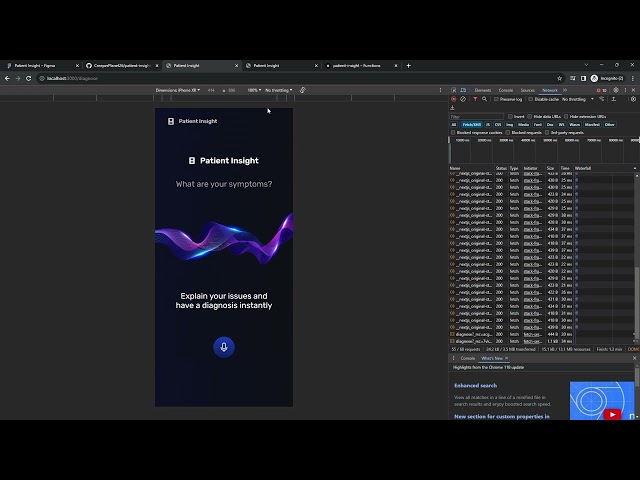640x480 pixels.
Task: Open Network panel settings gear
Action: coord(633,99)
